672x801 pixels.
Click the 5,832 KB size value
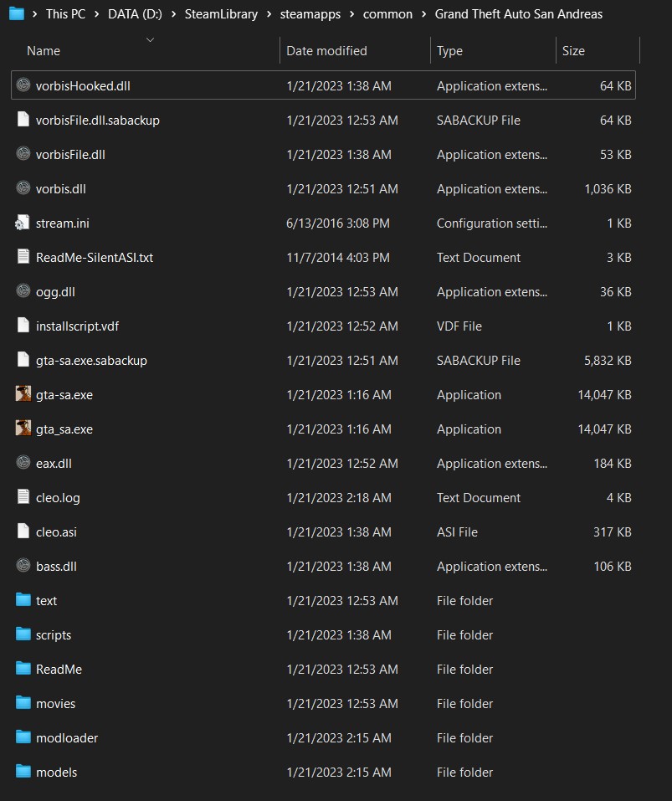pos(608,361)
